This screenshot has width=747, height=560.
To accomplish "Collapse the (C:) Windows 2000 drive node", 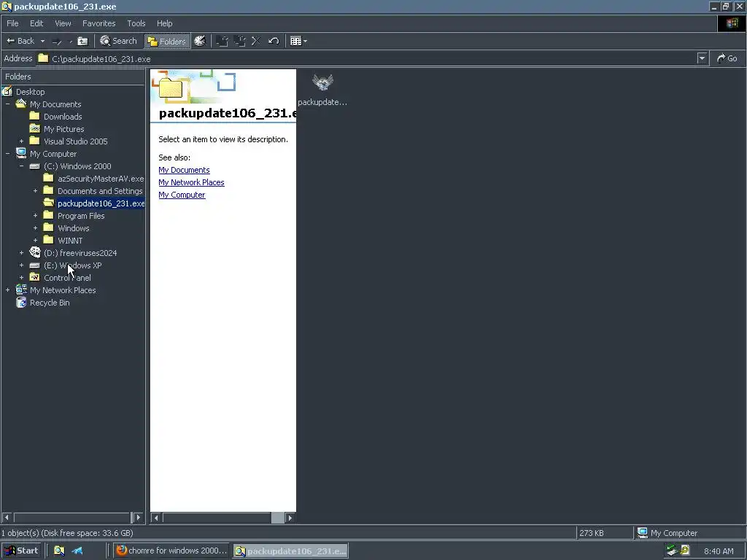I will click(21, 166).
